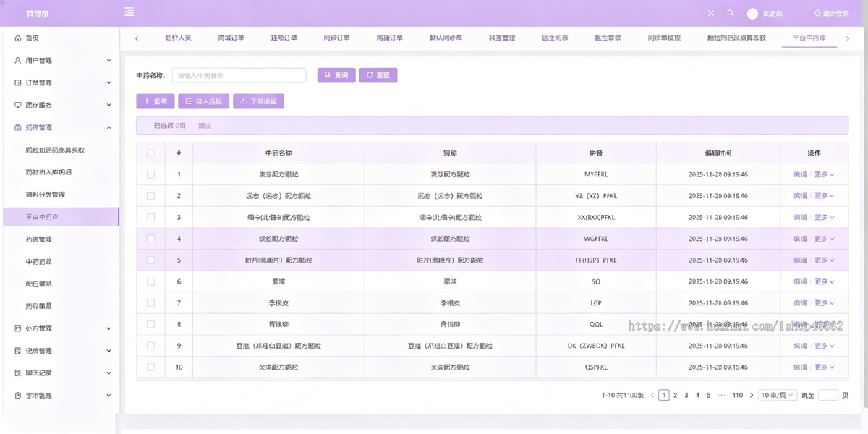The image size is (868, 434).
Task: Check the box for row 2
Action: (150, 196)
